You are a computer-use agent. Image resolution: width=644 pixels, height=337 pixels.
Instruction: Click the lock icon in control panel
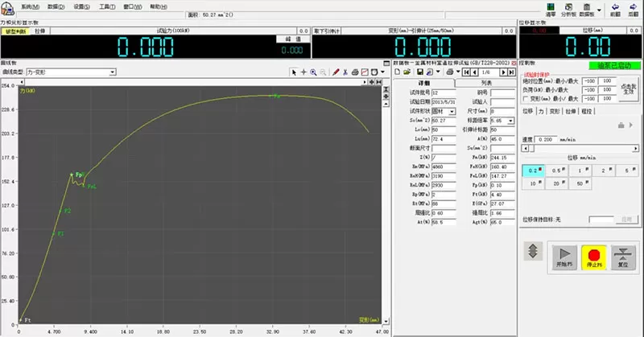pyautogui.click(x=621, y=125)
